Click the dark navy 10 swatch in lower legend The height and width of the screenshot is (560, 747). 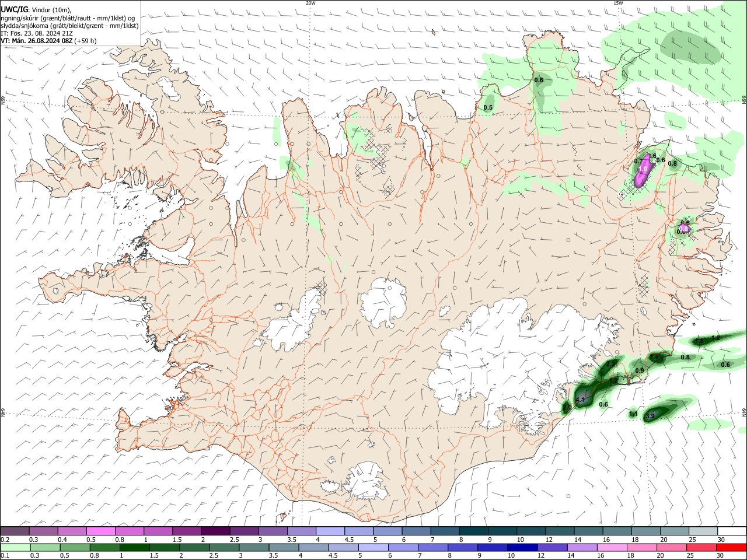[521, 547]
